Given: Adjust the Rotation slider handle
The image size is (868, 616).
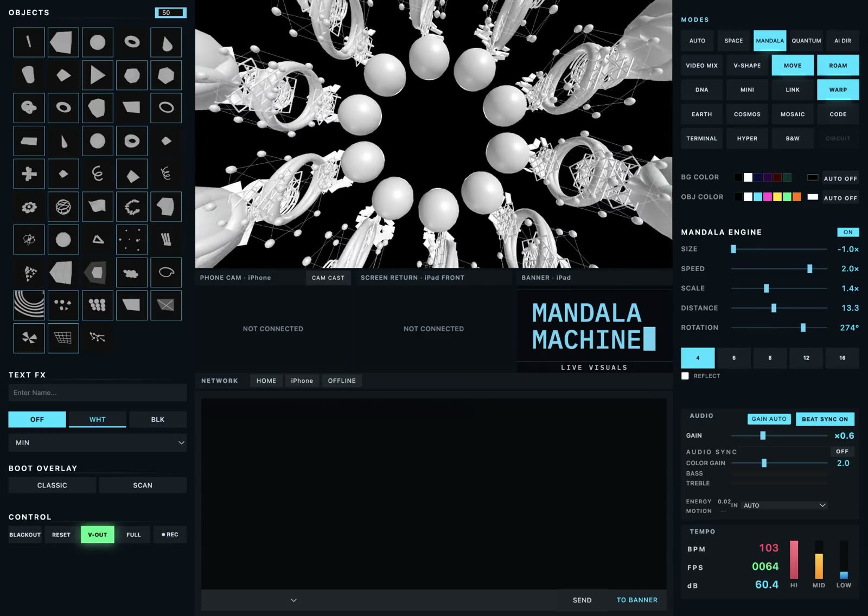Looking at the screenshot, I should point(803,328).
